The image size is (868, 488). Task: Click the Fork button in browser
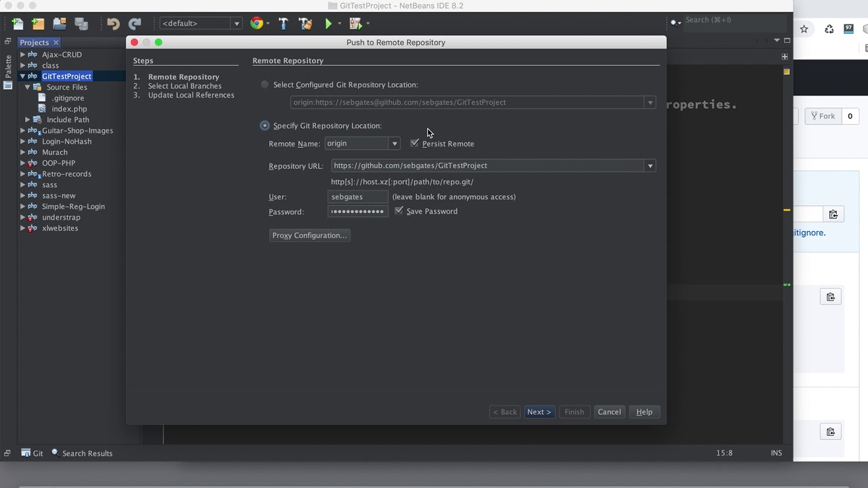823,116
